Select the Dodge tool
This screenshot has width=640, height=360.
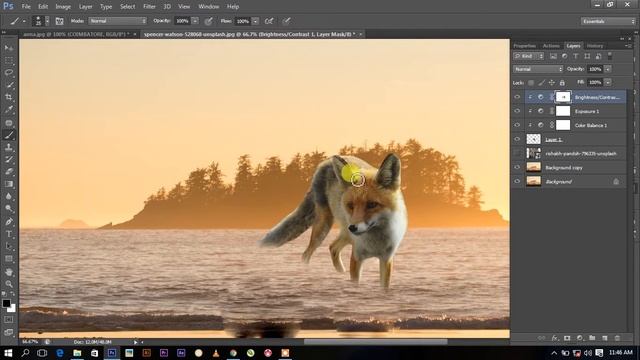coord(9,209)
